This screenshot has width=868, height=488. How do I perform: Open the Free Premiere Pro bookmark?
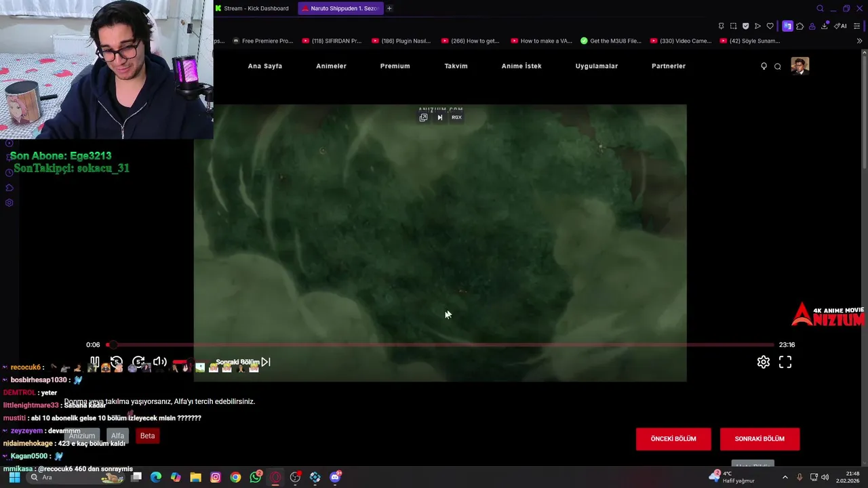(x=262, y=41)
